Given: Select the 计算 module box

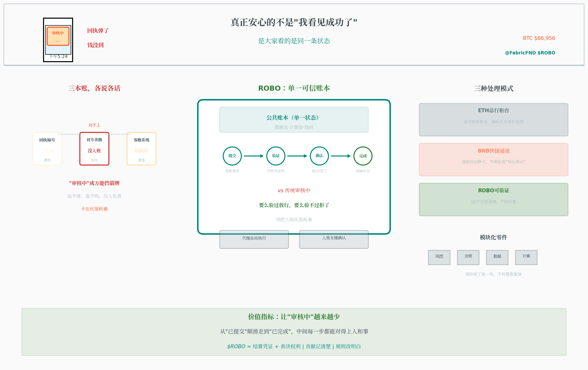Looking at the screenshot, I should point(526,257).
